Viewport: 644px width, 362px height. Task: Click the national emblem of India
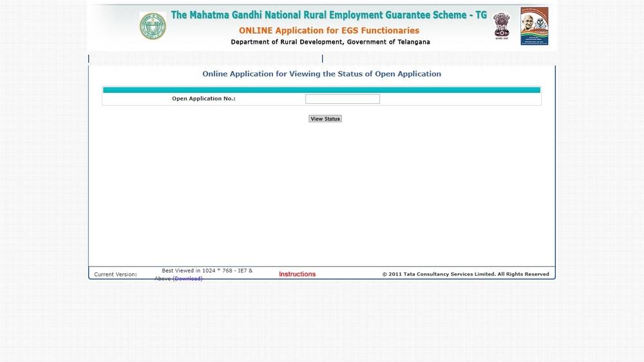501,26
